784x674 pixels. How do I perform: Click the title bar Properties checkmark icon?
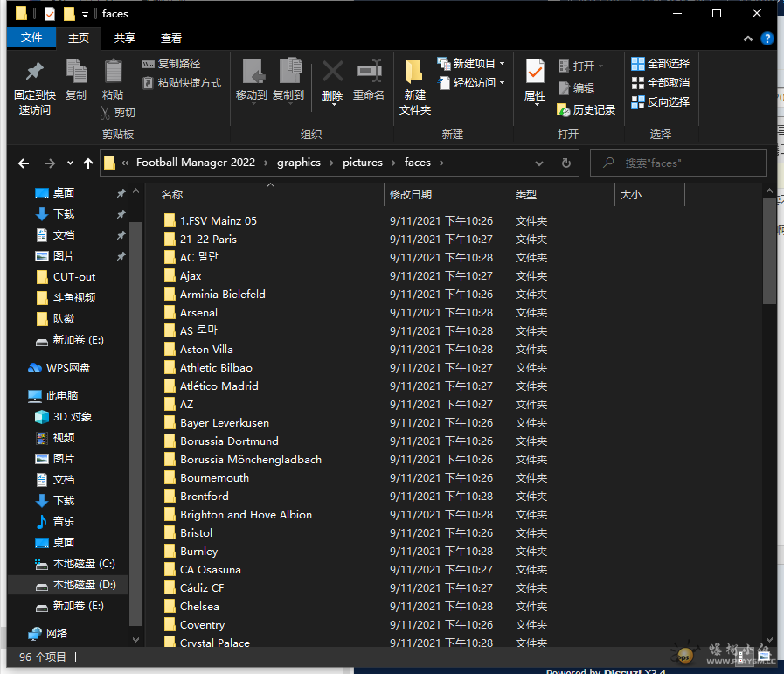pyautogui.click(x=50, y=14)
